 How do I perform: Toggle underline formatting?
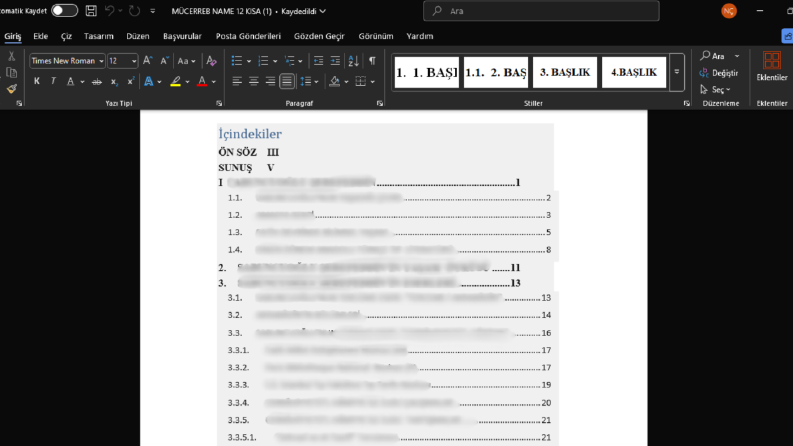[70, 81]
